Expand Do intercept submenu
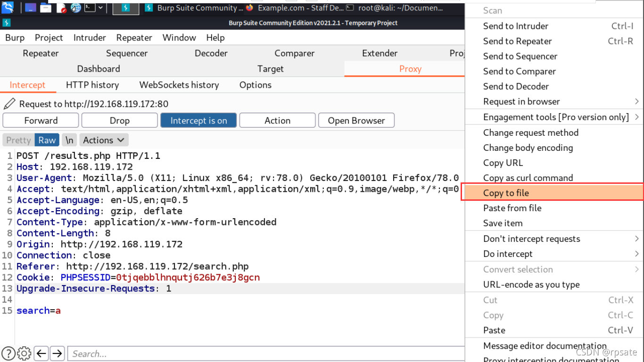Viewport: 644px width, 362px height. point(554,254)
